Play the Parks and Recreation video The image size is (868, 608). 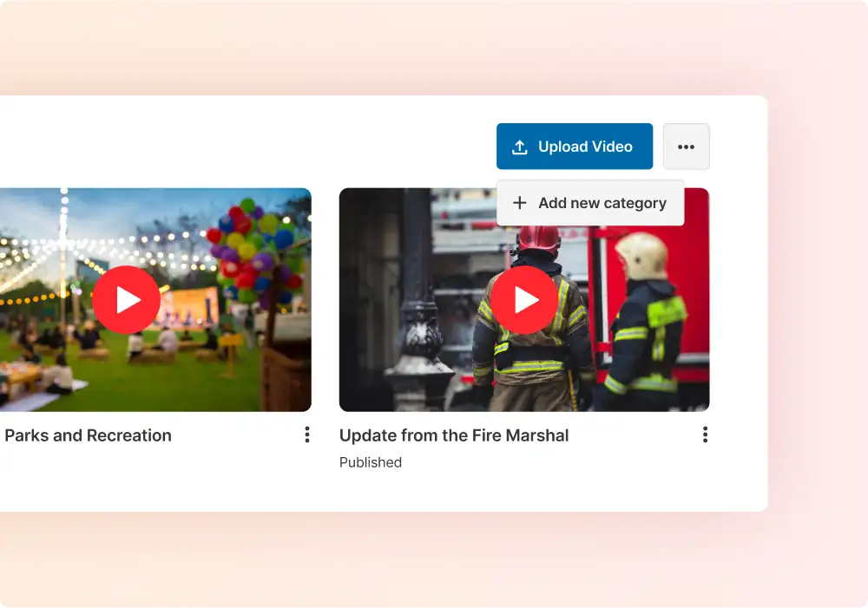tap(127, 300)
